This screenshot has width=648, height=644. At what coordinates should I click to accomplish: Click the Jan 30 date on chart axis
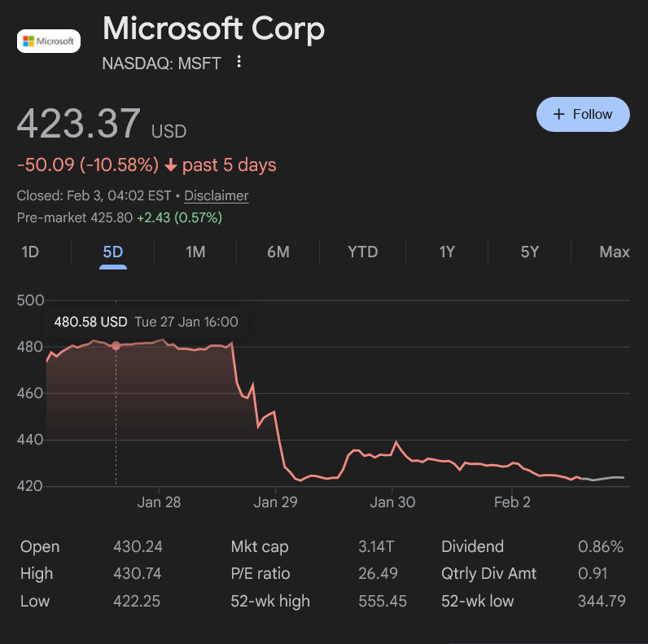click(x=392, y=502)
